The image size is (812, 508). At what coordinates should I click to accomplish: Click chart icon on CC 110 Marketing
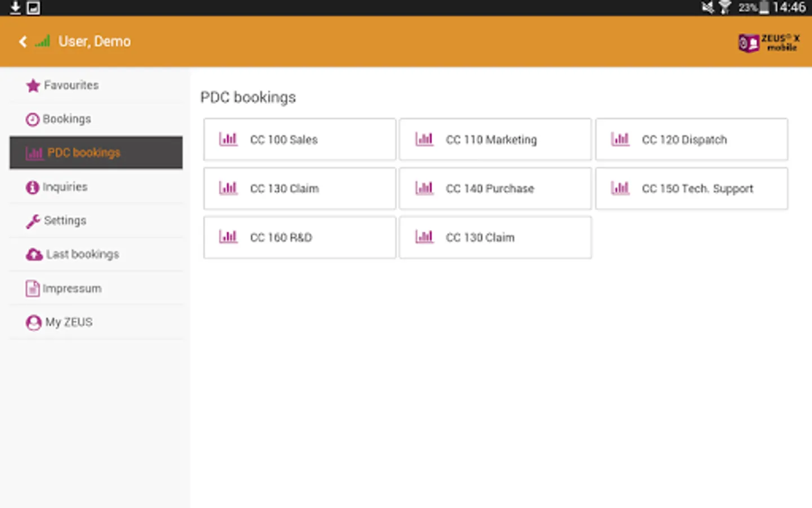coord(424,139)
